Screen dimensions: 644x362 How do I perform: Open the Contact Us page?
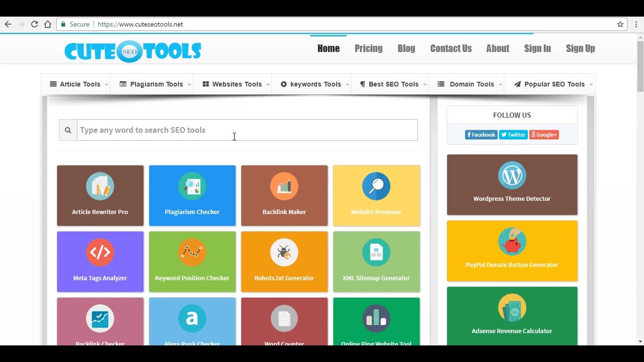pos(451,49)
